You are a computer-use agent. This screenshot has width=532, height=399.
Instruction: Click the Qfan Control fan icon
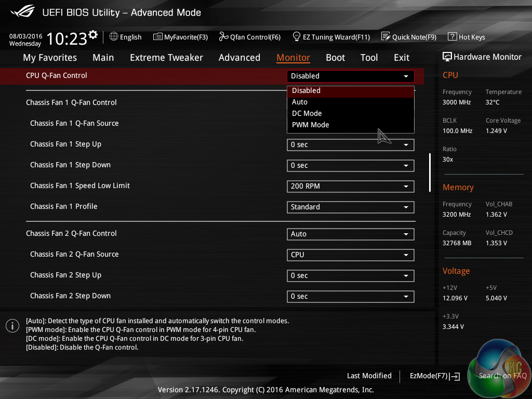click(x=223, y=37)
